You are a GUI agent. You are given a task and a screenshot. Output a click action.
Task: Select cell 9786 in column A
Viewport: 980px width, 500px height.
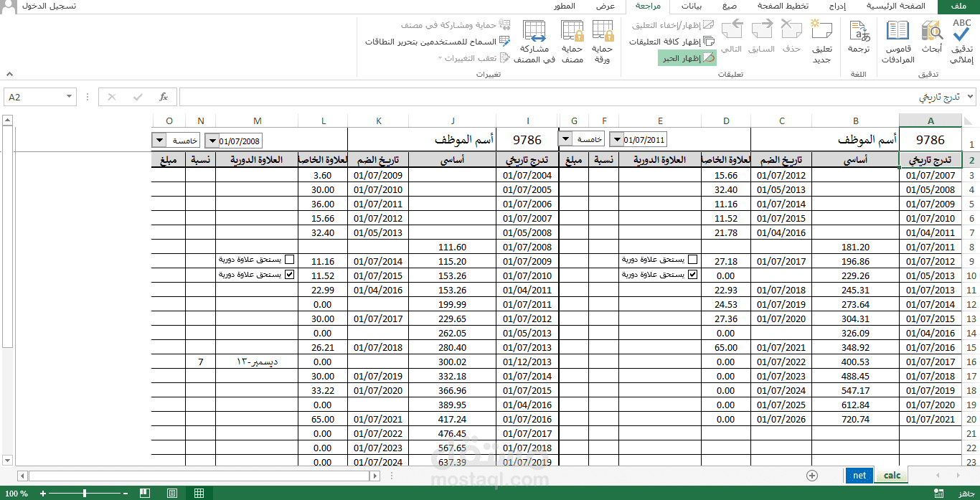click(930, 140)
